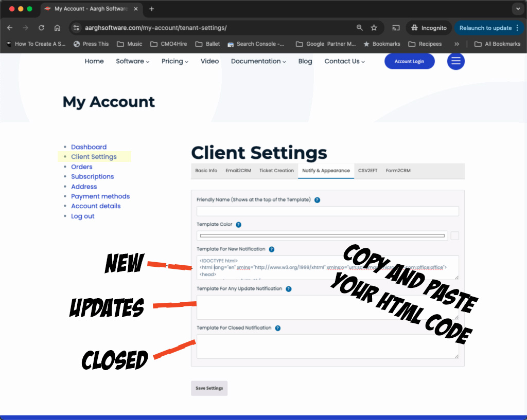Switch to the Email2CRM tab

(x=238, y=171)
